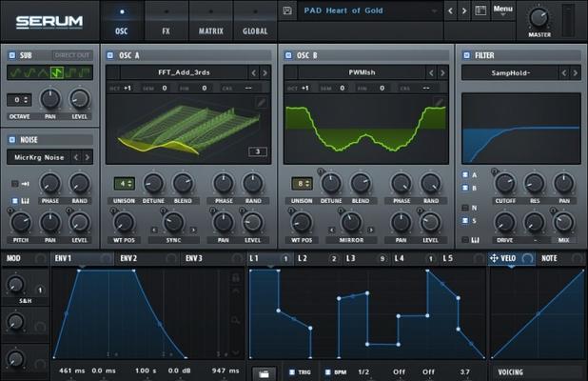
Task: Select the next preset arrow
Action: (x=464, y=10)
